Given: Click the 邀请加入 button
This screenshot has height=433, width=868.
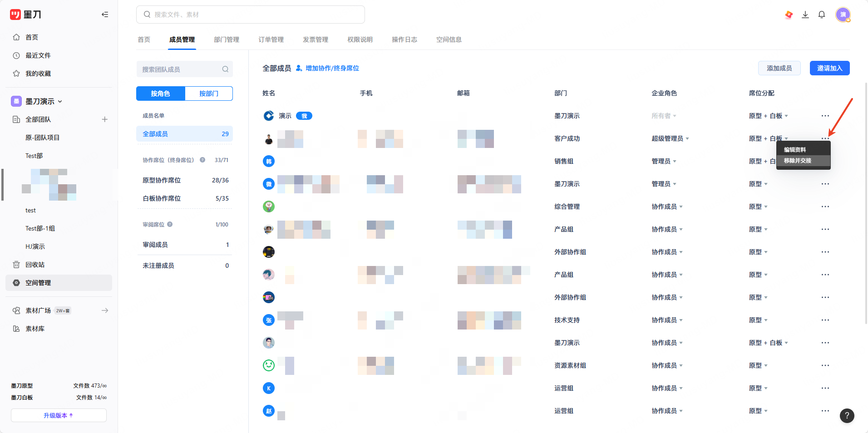Looking at the screenshot, I should pos(829,68).
